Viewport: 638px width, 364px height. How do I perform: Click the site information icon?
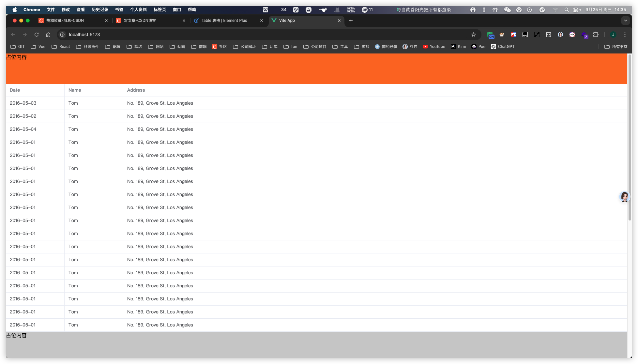(62, 35)
